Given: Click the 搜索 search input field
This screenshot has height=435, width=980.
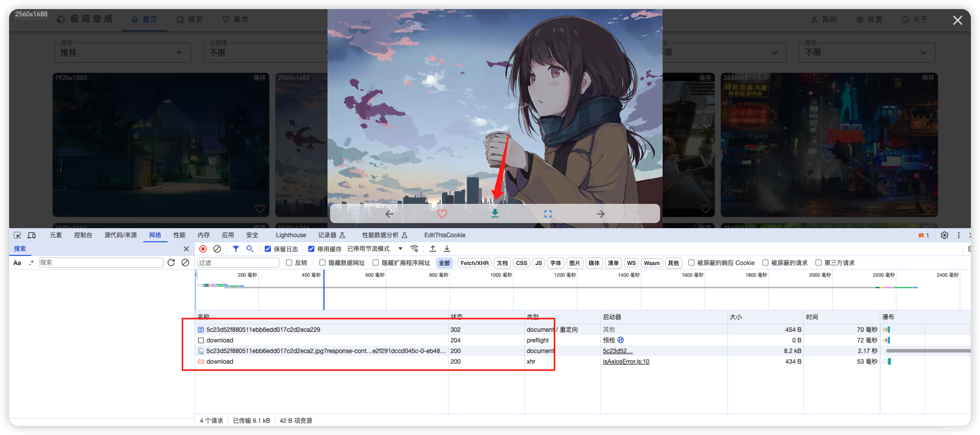Looking at the screenshot, I should (101, 263).
